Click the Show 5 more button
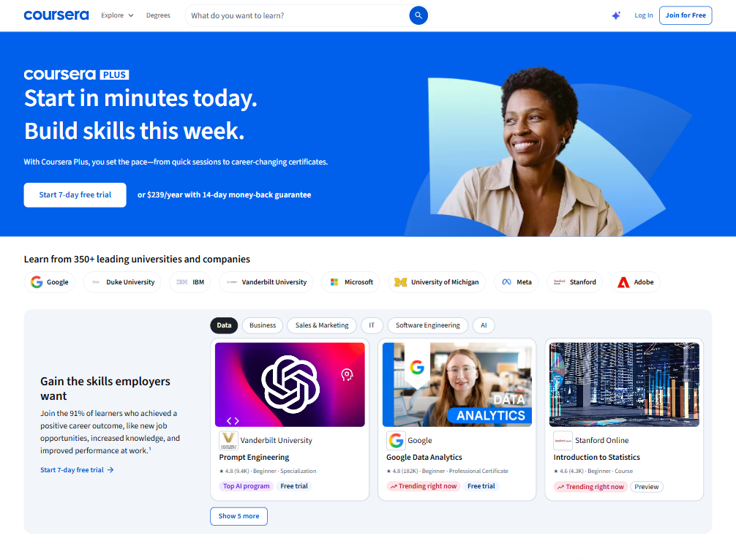Viewport: 736px width, 560px height. [x=239, y=516]
